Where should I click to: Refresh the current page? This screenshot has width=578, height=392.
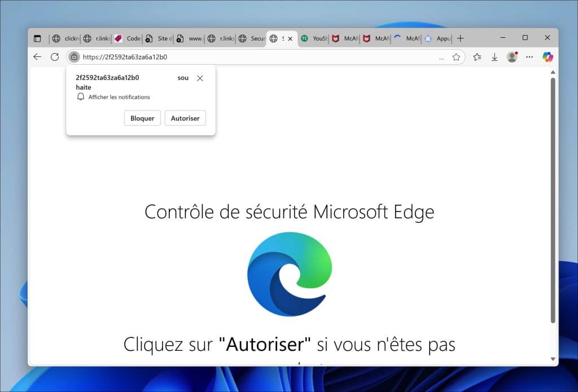tap(55, 57)
